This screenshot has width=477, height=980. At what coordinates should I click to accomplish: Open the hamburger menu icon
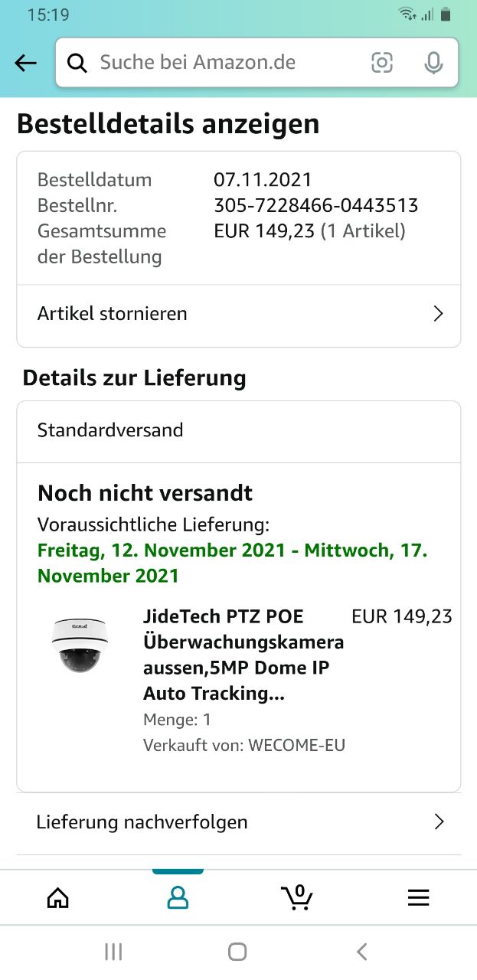[x=418, y=897]
